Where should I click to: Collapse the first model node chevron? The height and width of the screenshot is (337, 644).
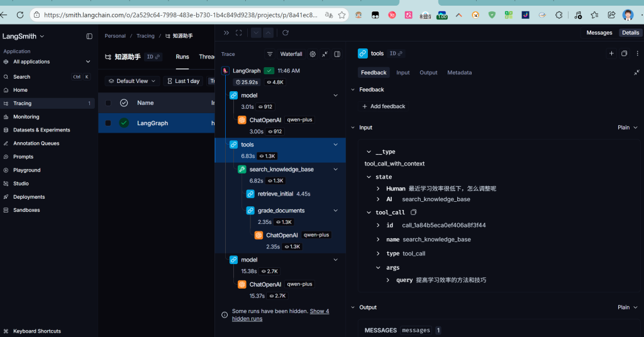pos(336,95)
